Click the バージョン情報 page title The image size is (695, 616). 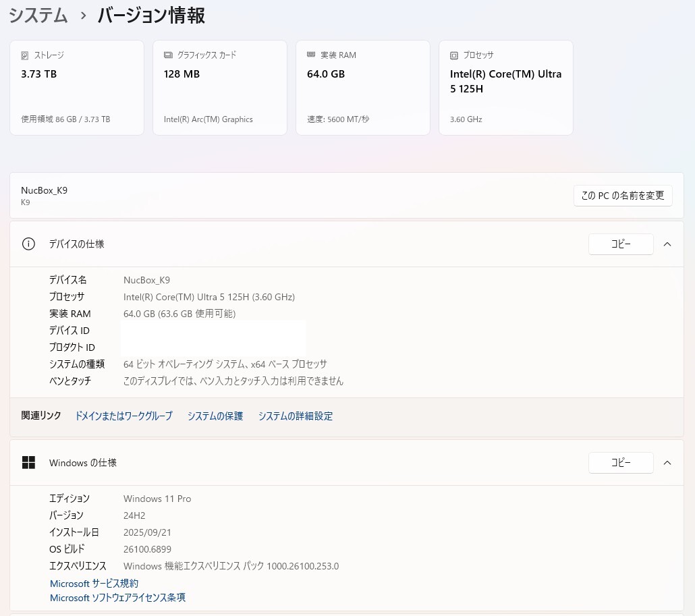point(151,16)
